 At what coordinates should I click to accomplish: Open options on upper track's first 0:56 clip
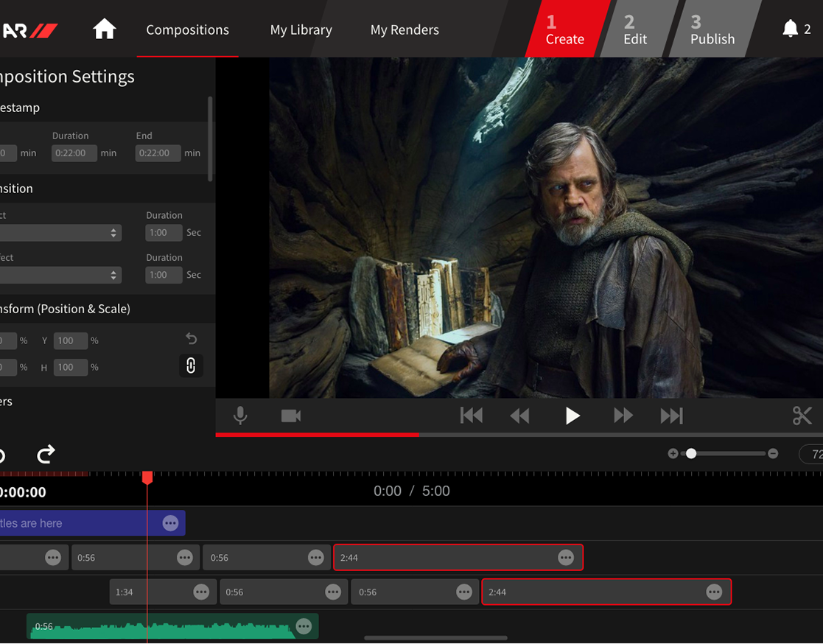tap(185, 557)
